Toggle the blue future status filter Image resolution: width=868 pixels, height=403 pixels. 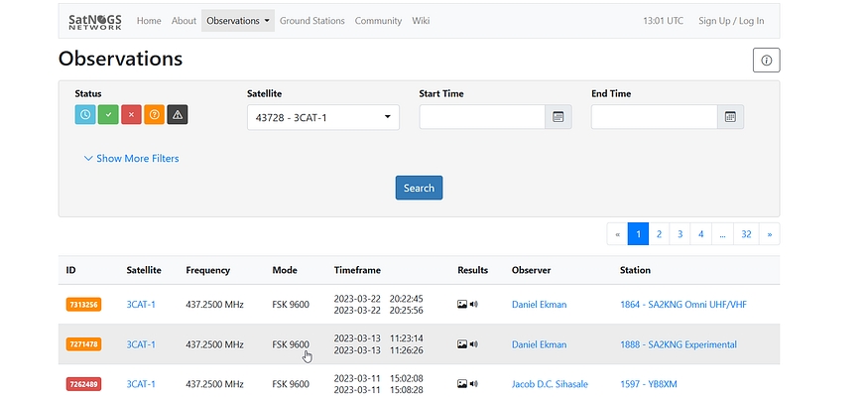pyautogui.click(x=85, y=115)
